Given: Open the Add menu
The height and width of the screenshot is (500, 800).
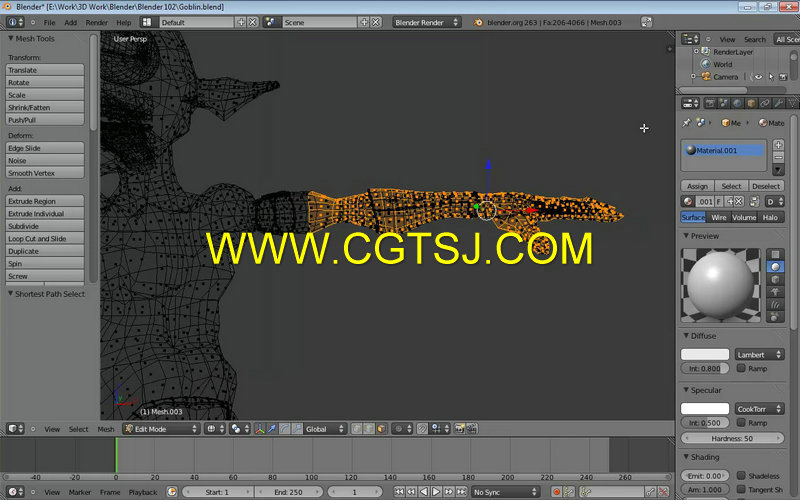Looking at the screenshot, I should pyautogui.click(x=70, y=22).
